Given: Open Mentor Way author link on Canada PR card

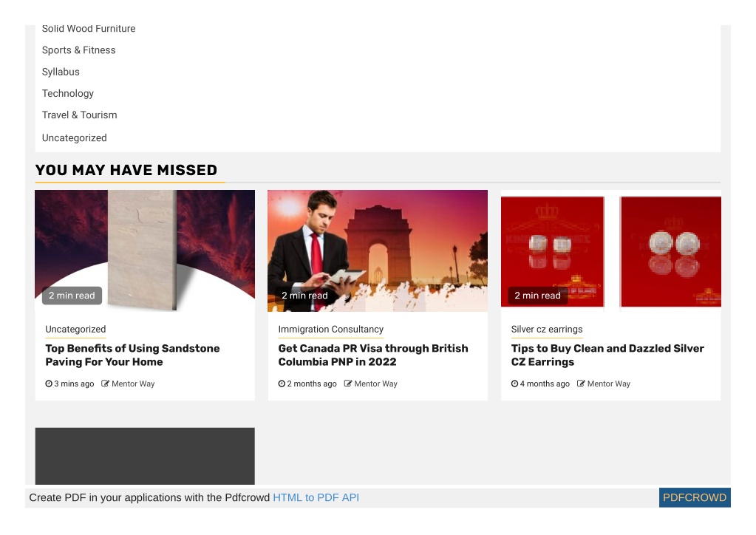Looking at the screenshot, I should coord(376,384).
